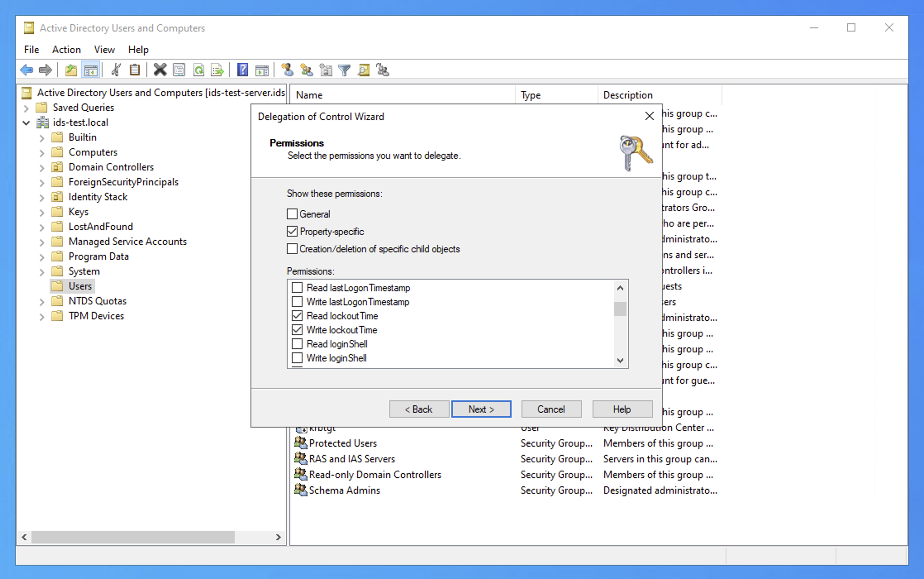Click the permissions list scroll-down arrow
The image size is (924, 579).
(x=620, y=360)
